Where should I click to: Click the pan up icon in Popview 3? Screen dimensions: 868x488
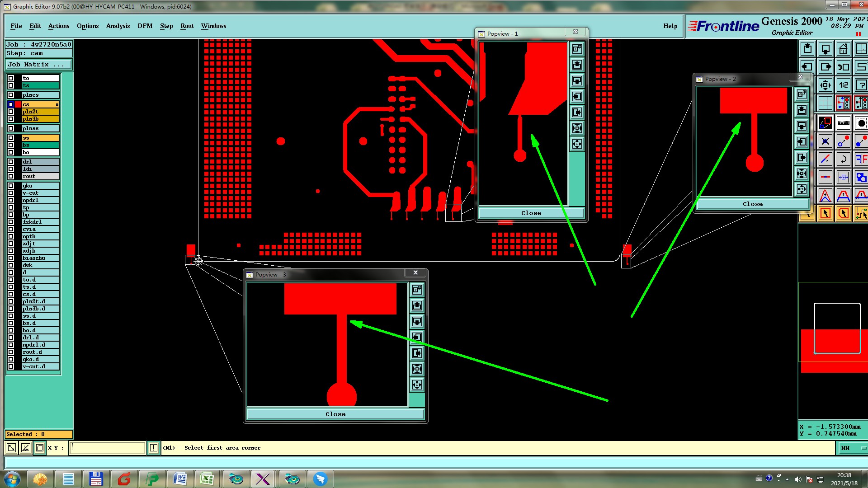coord(417,306)
